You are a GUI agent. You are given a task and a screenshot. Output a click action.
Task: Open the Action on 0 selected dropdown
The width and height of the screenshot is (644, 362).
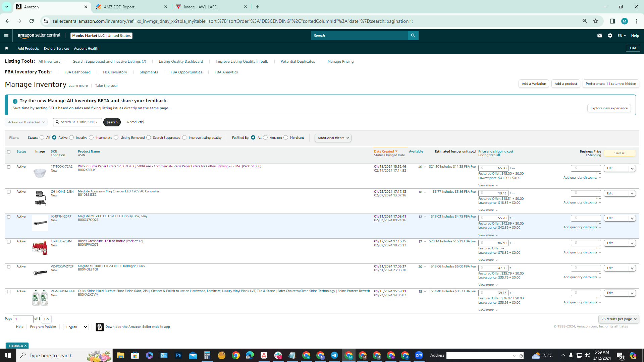tap(26, 122)
